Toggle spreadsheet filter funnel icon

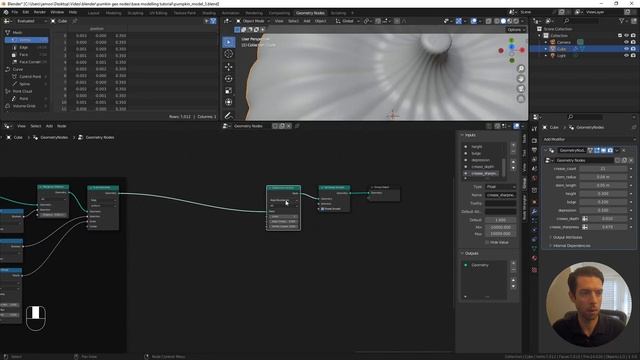pos(213,21)
